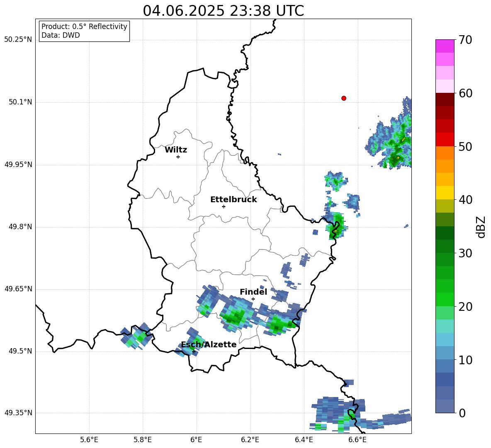
Task: Click the 70 value on colorbar
Action: (465, 40)
